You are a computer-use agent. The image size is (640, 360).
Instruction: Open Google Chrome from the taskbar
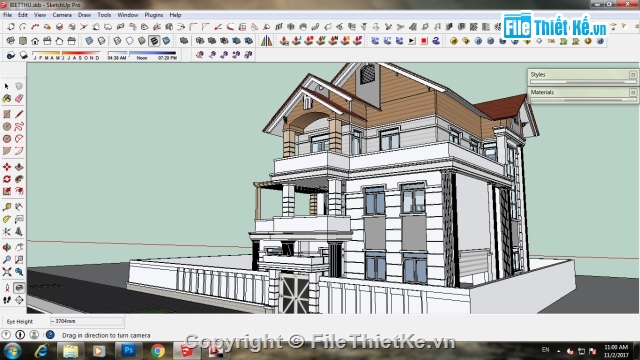click(158, 351)
